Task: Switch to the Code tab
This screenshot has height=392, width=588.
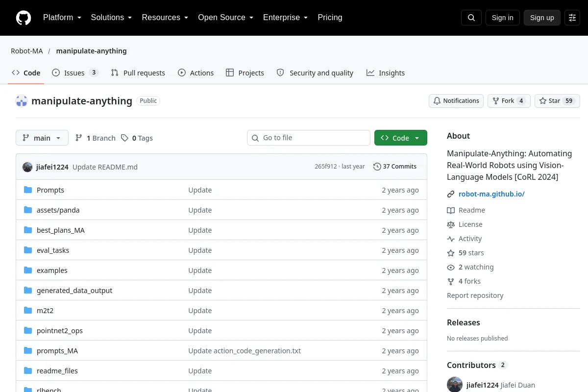Action: 26,73
